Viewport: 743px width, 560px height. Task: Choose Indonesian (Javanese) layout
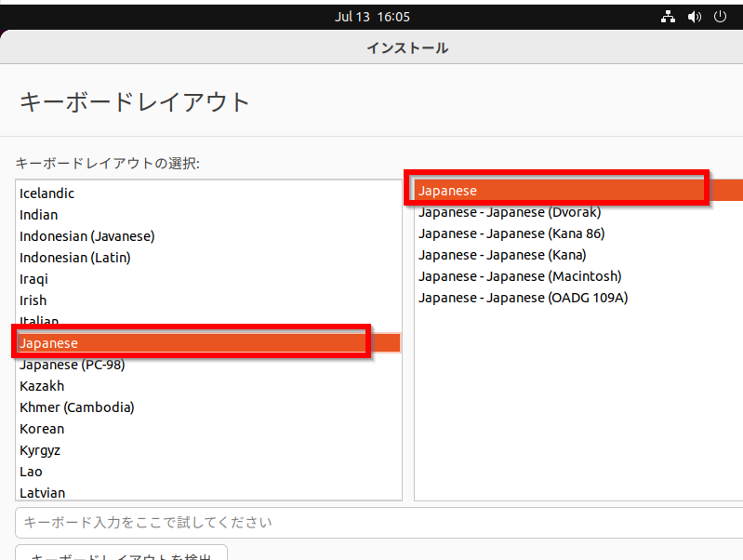click(87, 236)
